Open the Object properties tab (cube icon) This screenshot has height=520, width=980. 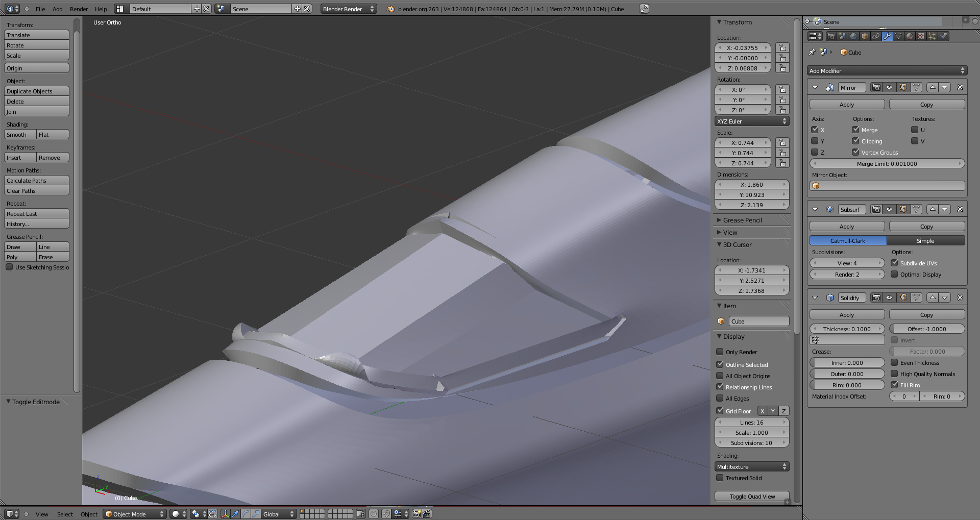[865, 36]
